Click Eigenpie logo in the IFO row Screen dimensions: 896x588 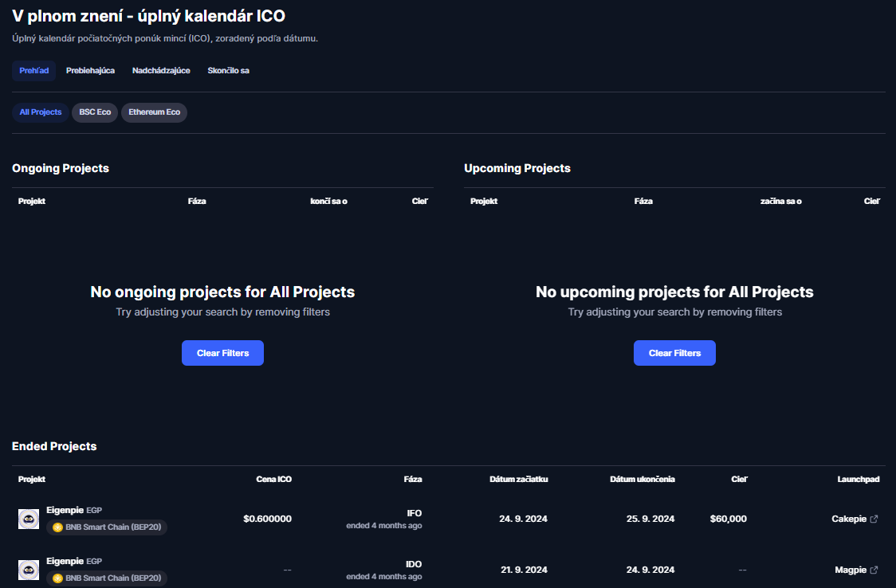pyautogui.click(x=29, y=519)
